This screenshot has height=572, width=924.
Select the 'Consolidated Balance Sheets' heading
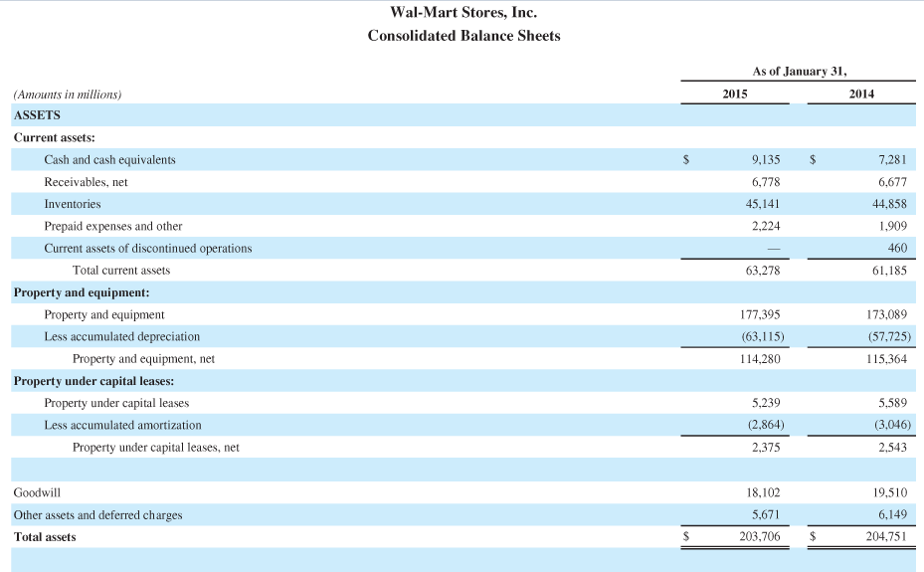[463, 36]
